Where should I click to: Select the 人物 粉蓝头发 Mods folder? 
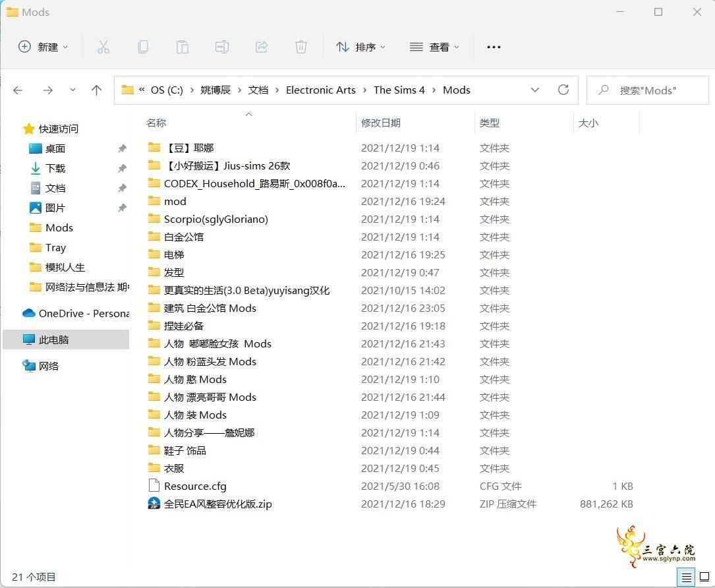[x=202, y=361]
